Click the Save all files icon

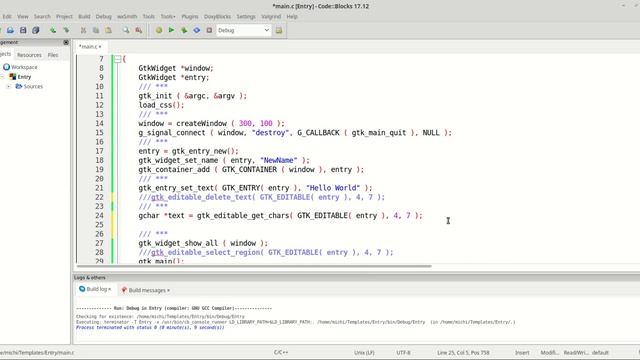click(36, 30)
